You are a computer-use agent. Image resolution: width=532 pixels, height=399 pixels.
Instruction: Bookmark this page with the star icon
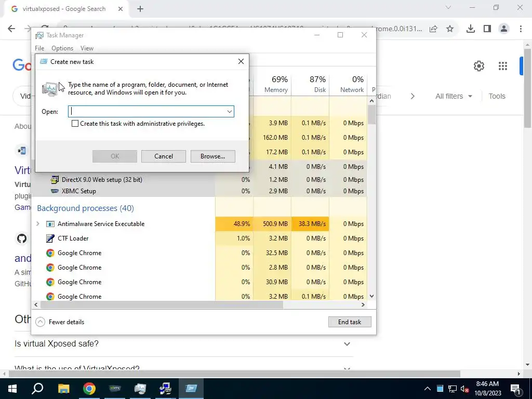[450, 29]
